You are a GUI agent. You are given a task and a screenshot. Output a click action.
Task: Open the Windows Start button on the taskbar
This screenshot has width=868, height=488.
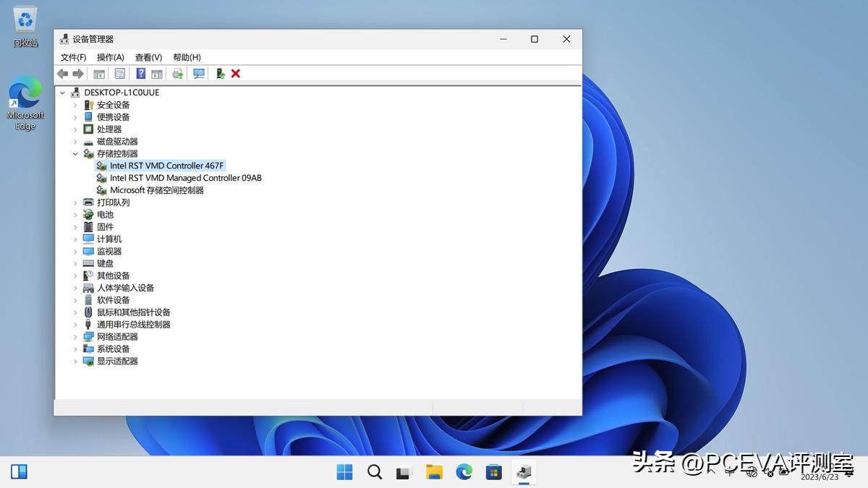point(345,472)
